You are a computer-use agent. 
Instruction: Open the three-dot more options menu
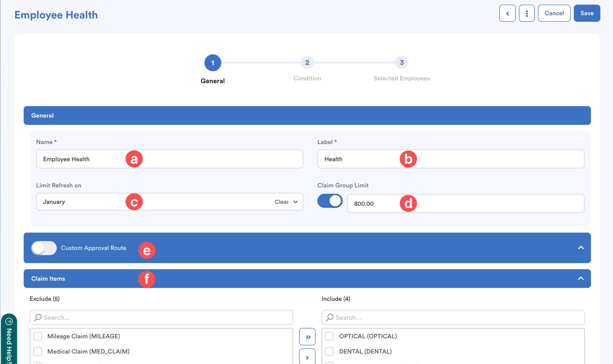[526, 13]
